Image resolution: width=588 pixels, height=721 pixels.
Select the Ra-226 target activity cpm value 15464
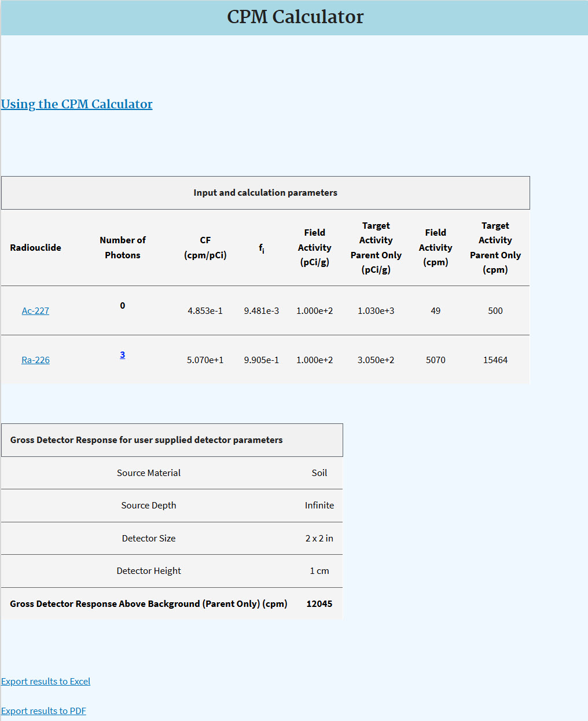[x=495, y=360]
